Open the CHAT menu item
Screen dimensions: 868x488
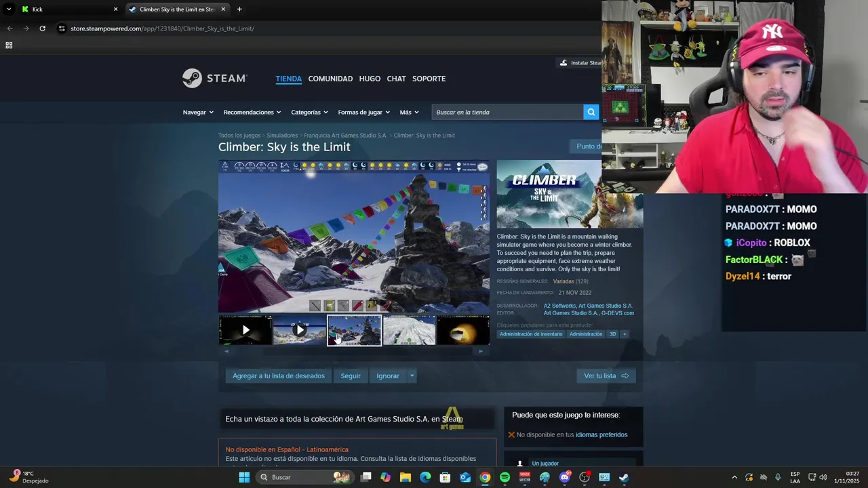[396, 79]
